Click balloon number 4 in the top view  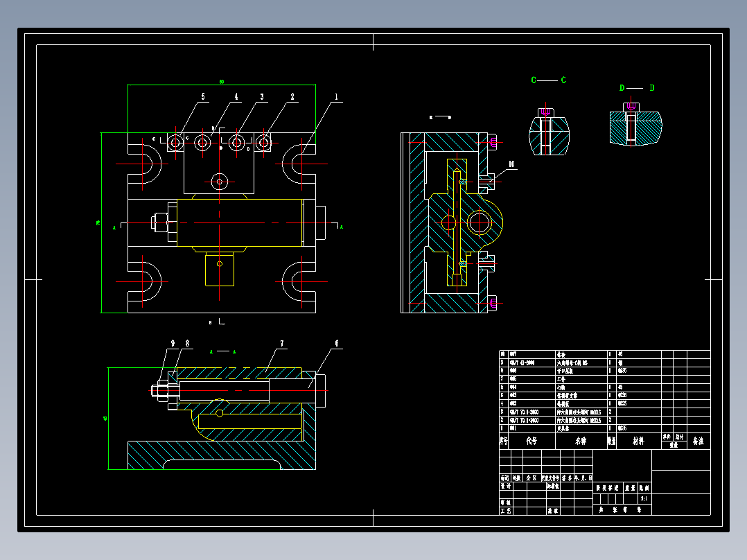(236, 97)
